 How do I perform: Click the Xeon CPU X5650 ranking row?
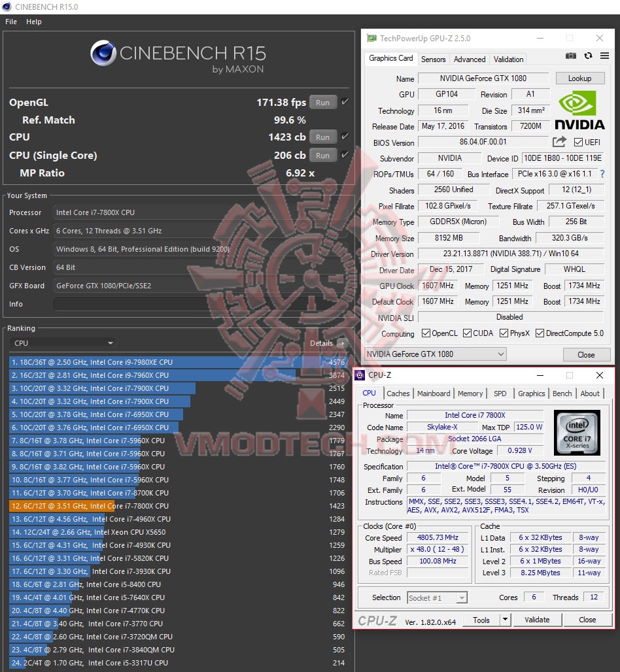tap(177, 532)
